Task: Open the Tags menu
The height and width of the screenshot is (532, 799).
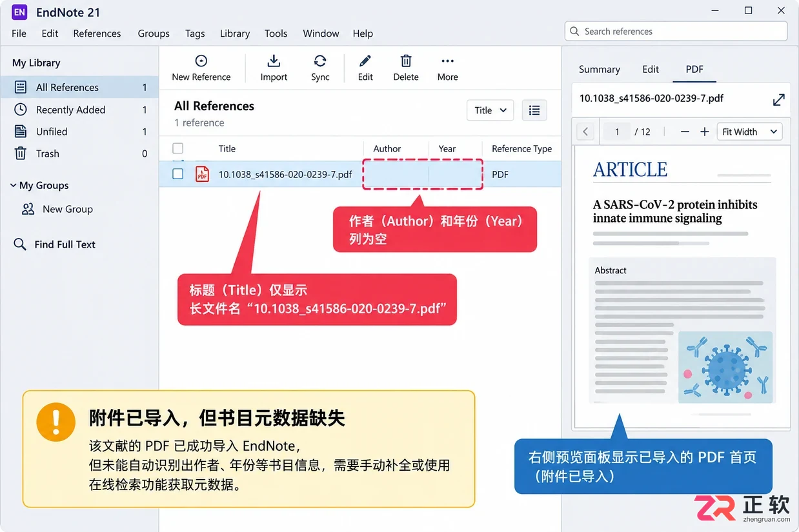Action: (195, 34)
